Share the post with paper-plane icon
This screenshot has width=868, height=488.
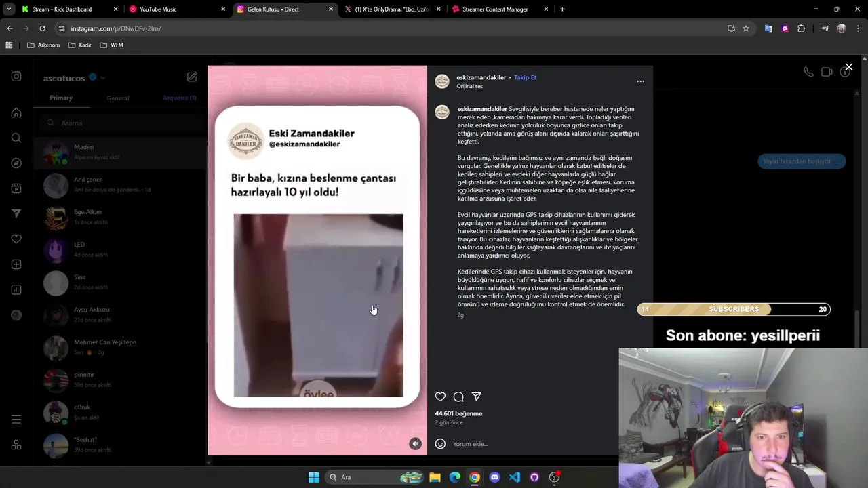477,396
